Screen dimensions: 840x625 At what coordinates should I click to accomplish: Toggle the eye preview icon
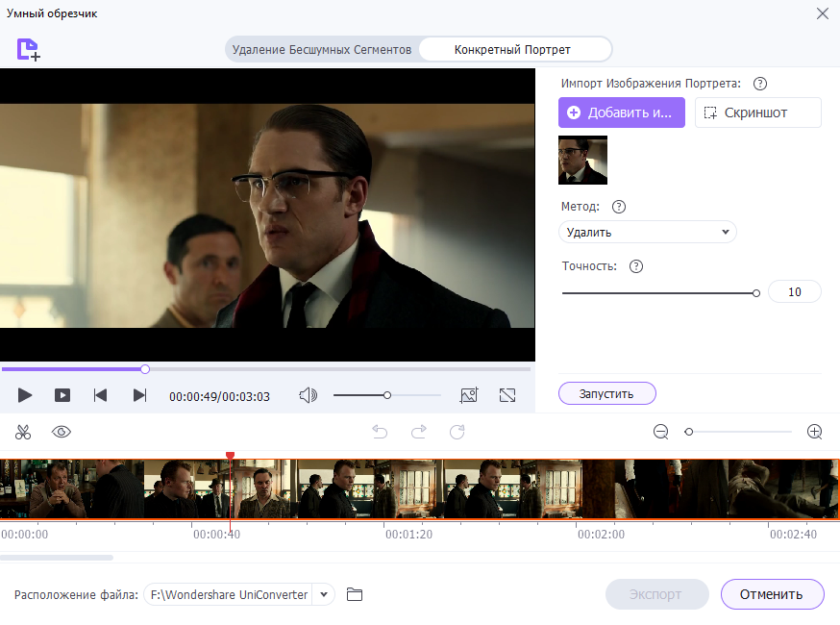coord(62,432)
